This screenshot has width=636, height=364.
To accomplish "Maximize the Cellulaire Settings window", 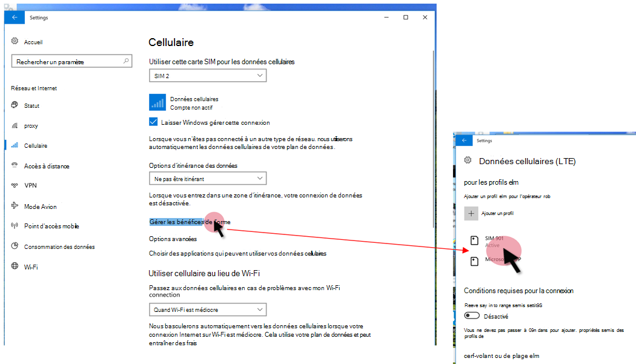I will coord(406,17).
